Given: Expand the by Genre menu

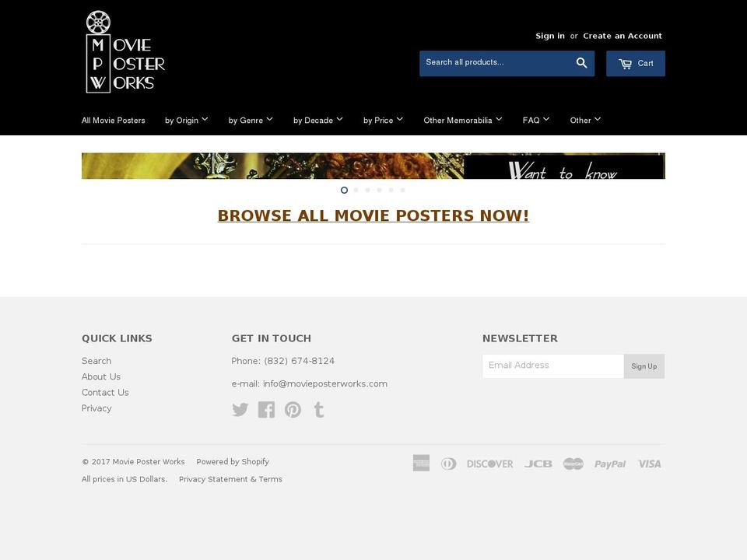Looking at the screenshot, I should click(x=250, y=120).
